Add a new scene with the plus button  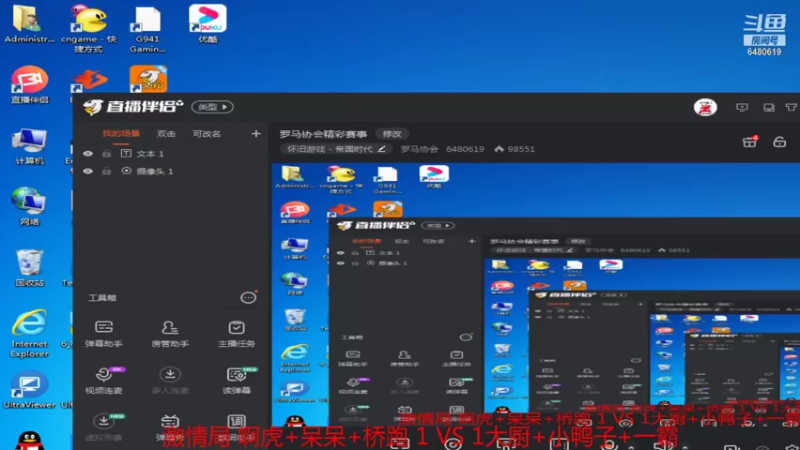click(x=256, y=134)
